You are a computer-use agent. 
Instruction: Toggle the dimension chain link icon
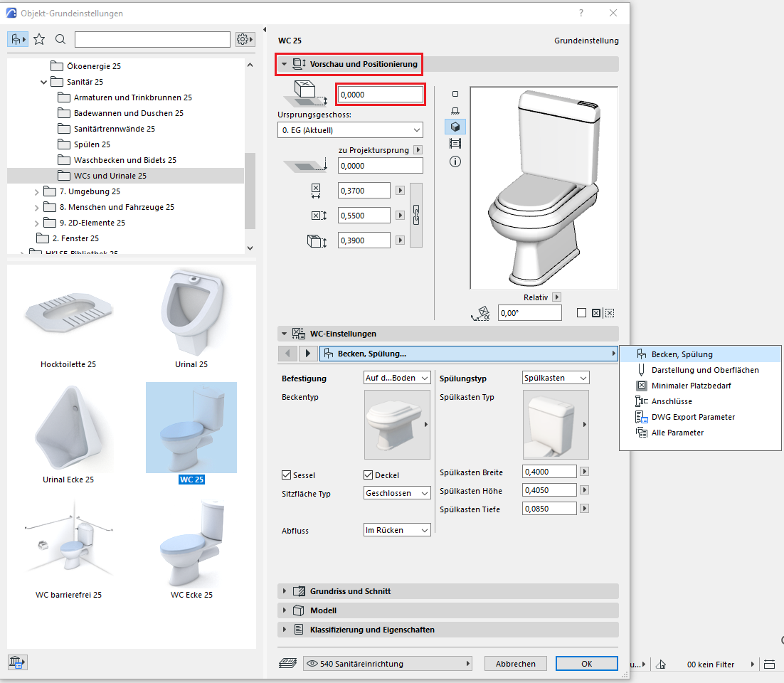415,216
